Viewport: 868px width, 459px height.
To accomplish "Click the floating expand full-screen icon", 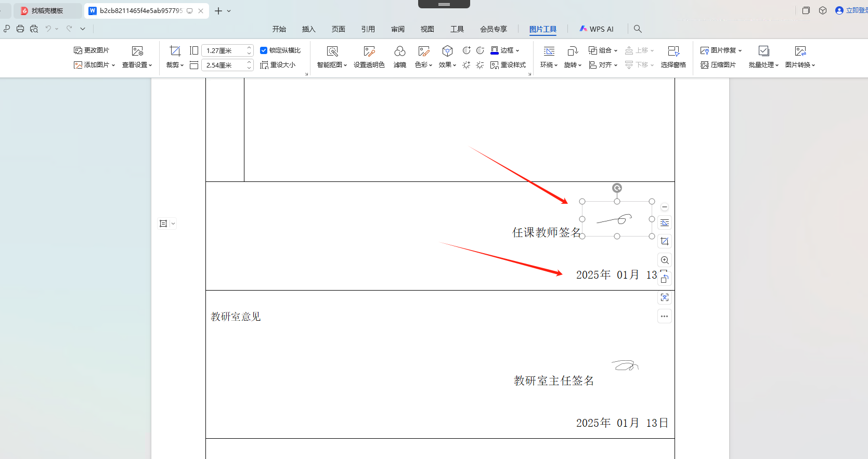I will point(665,297).
